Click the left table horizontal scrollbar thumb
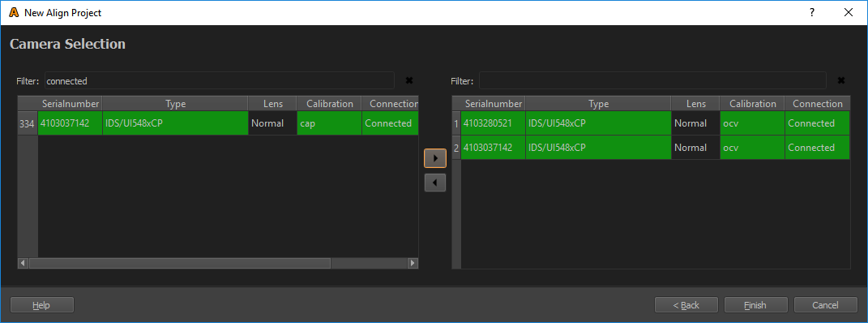The height and width of the screenshot is (323, 868). [180, 263]
